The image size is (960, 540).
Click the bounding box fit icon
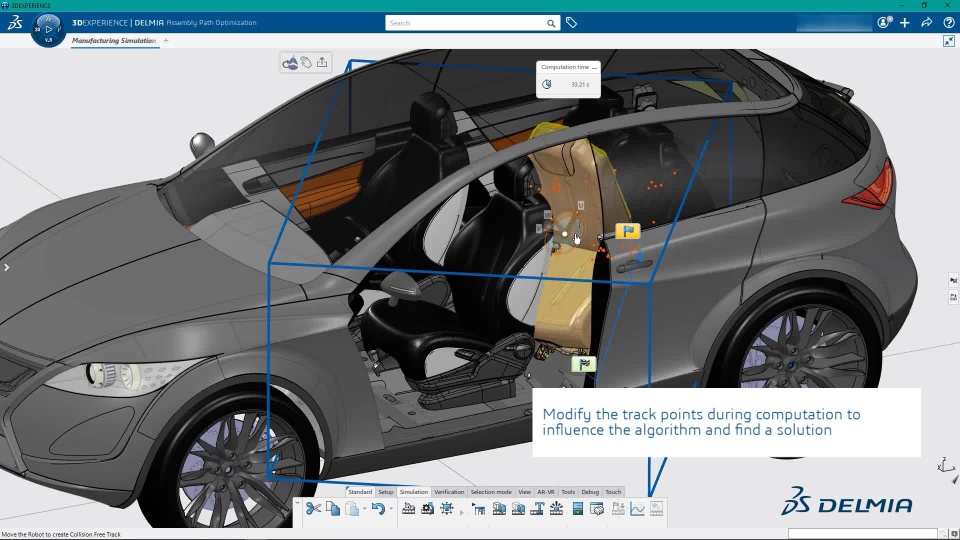[447, 509]
